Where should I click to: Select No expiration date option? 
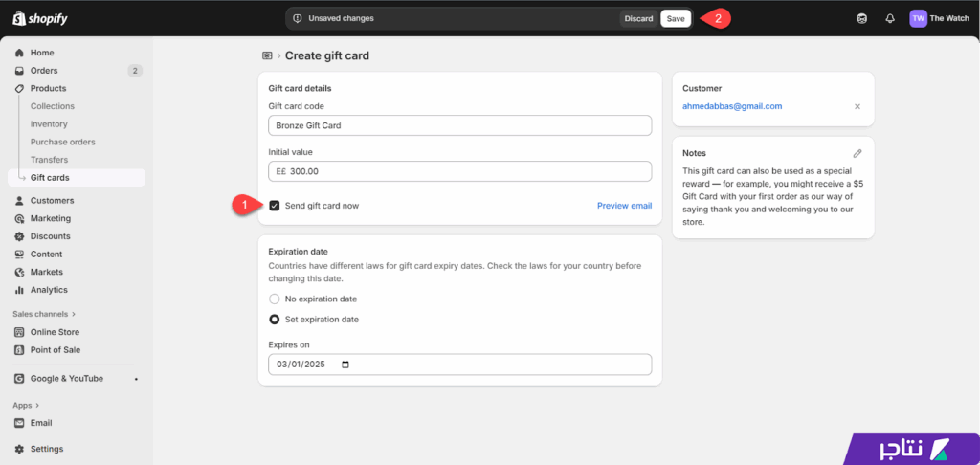[x=275, y=299]
